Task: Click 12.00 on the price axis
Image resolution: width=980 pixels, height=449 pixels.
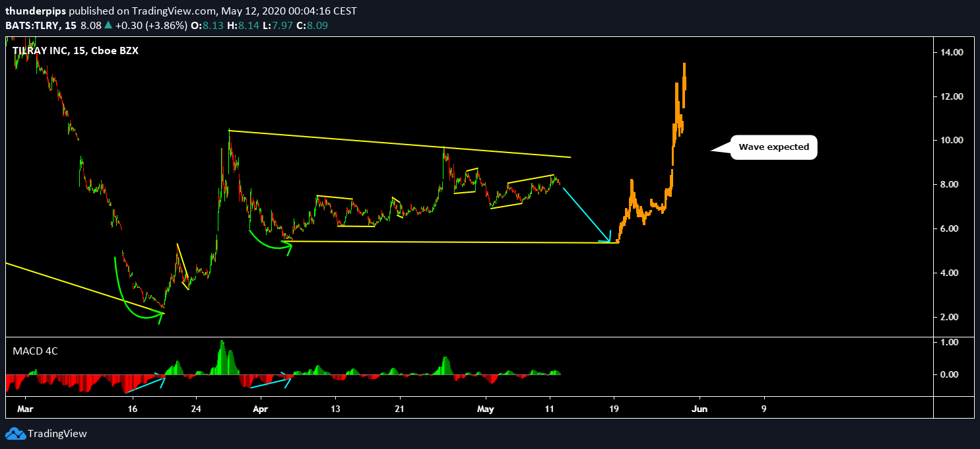Action: pyautogui.click(x=953, y=96)
